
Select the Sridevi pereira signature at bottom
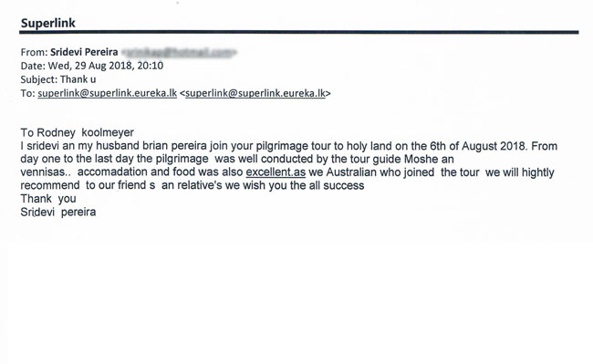pyautogui.click(x=58, y=212)
